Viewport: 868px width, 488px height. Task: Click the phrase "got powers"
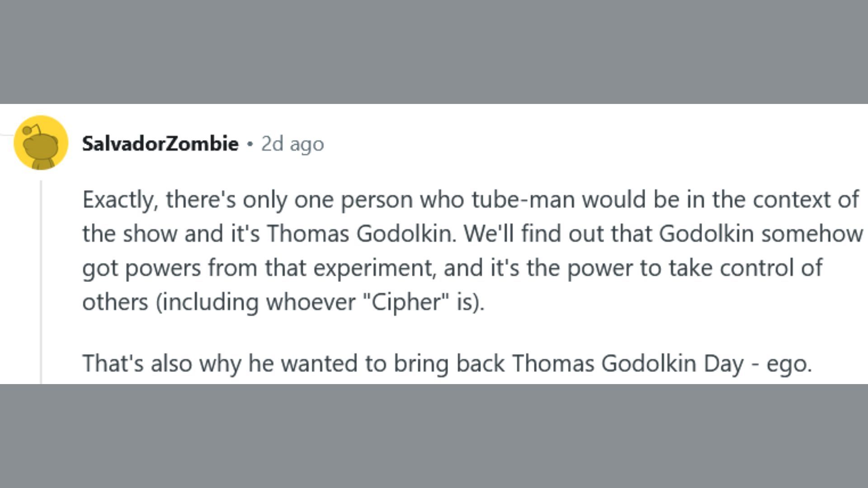tap(141, 267)
